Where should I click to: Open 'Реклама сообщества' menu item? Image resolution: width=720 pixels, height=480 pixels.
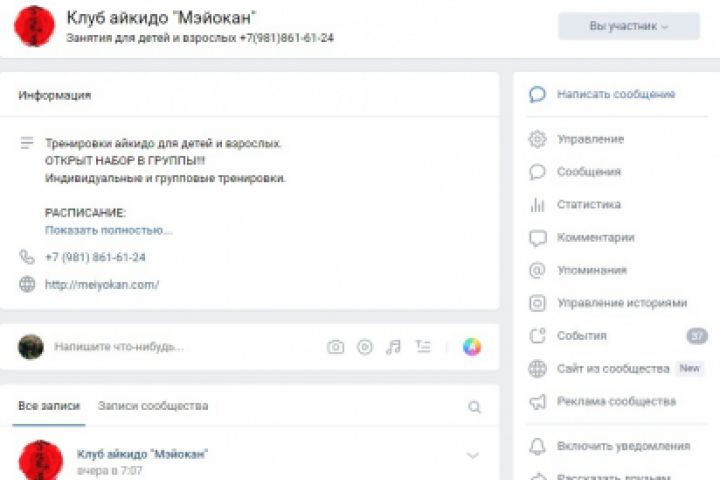[x=616, y=401]
